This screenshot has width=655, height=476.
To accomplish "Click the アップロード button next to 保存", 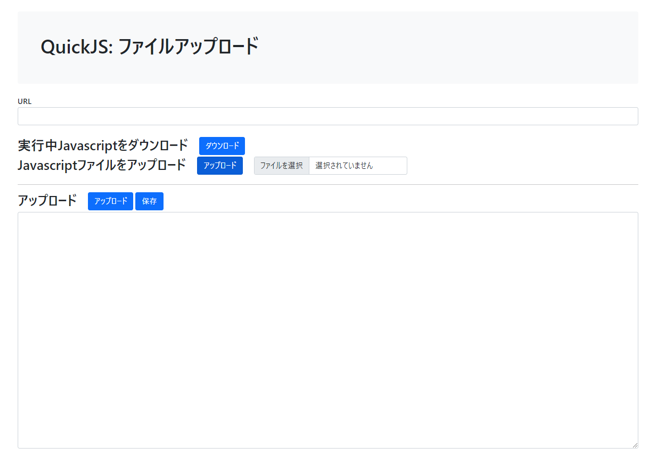I will click(x=110, y=201).
